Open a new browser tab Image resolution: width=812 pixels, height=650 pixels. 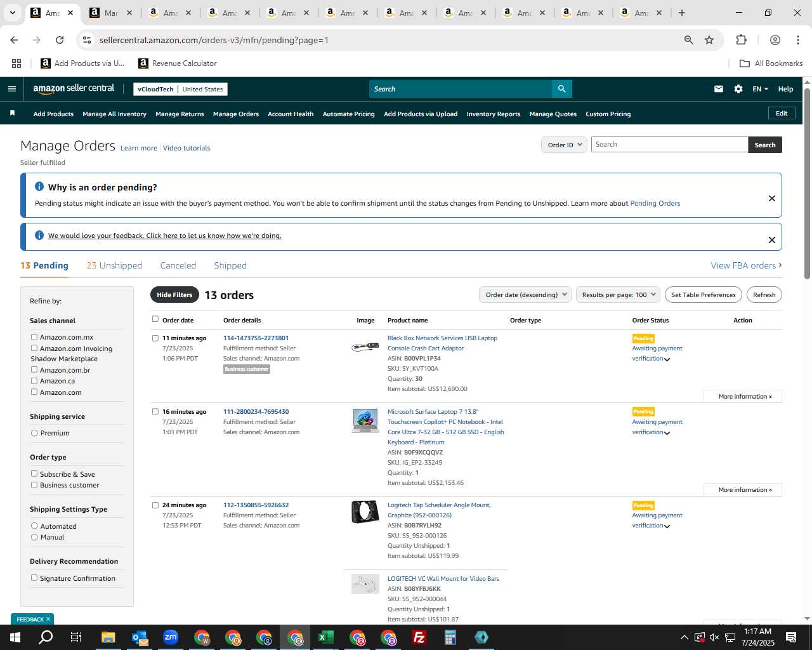tap(682, 13)
